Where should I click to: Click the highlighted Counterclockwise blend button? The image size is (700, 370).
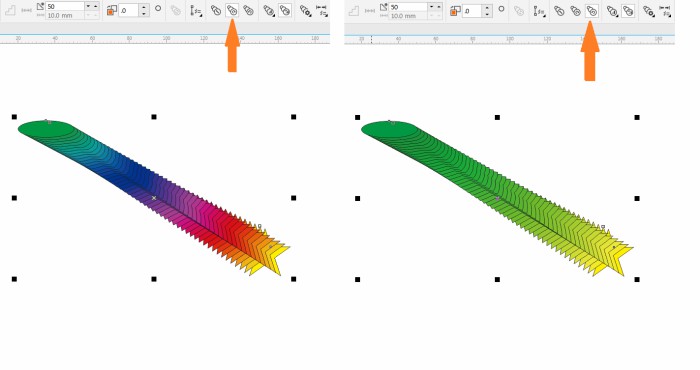click(x=592, y=10)
